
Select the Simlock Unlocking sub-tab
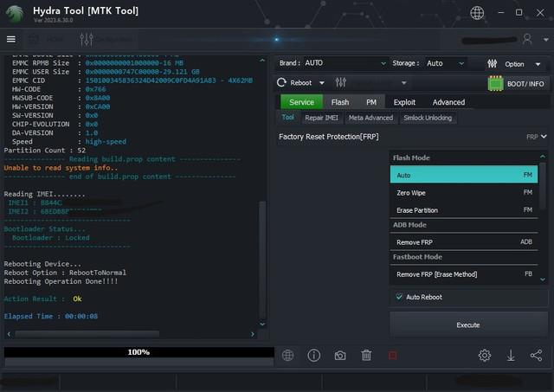(428, 118)
